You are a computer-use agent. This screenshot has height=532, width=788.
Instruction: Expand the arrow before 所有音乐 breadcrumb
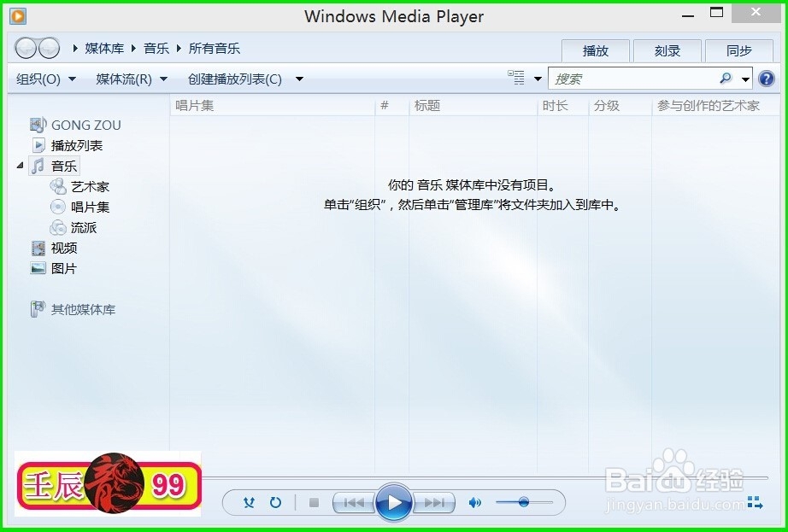pyautogui.click(x=179, y=48)
